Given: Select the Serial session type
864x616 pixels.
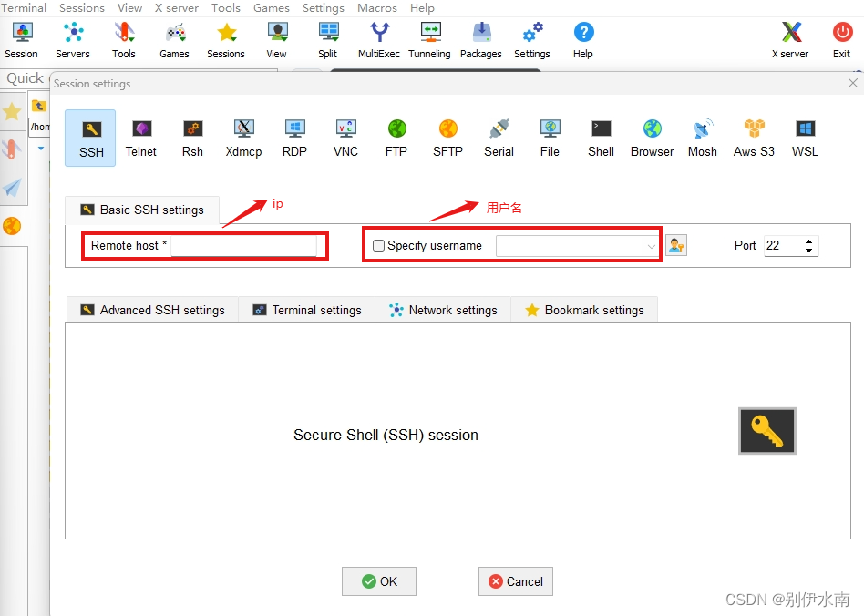Looking at the screenshot, I should pyautogui.click(x=499, y=138).
